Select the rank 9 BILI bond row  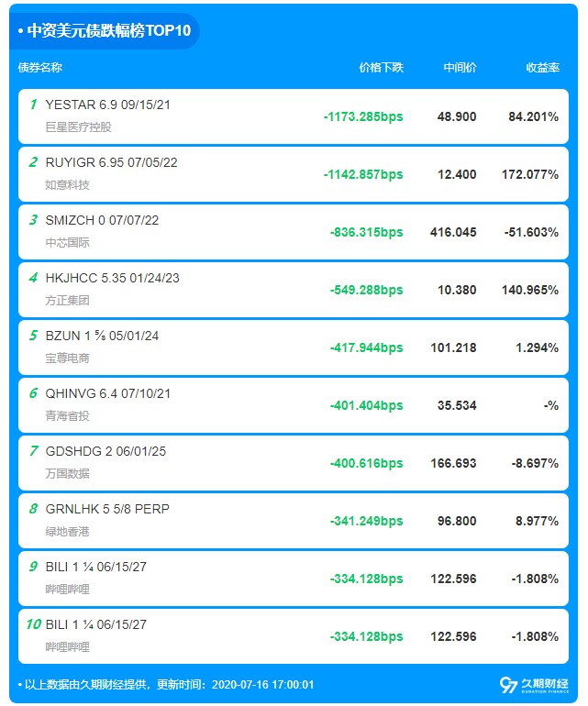tap(294, 579)
